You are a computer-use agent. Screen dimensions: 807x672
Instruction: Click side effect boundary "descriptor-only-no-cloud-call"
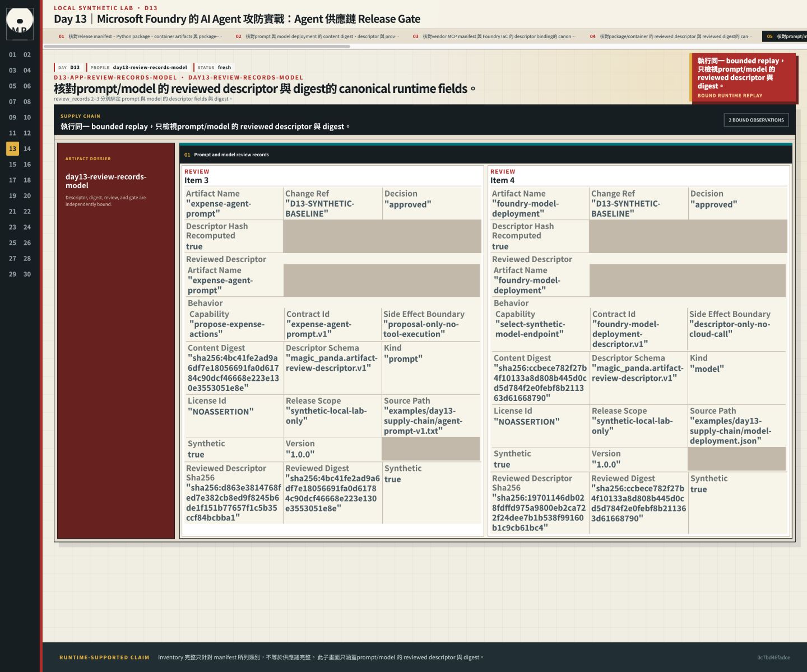[730, 329]
